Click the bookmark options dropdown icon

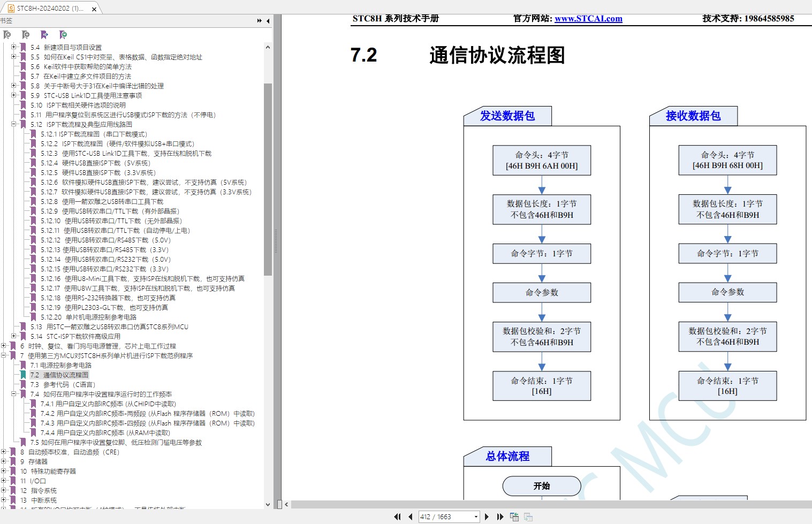click(x=63, y=35)
